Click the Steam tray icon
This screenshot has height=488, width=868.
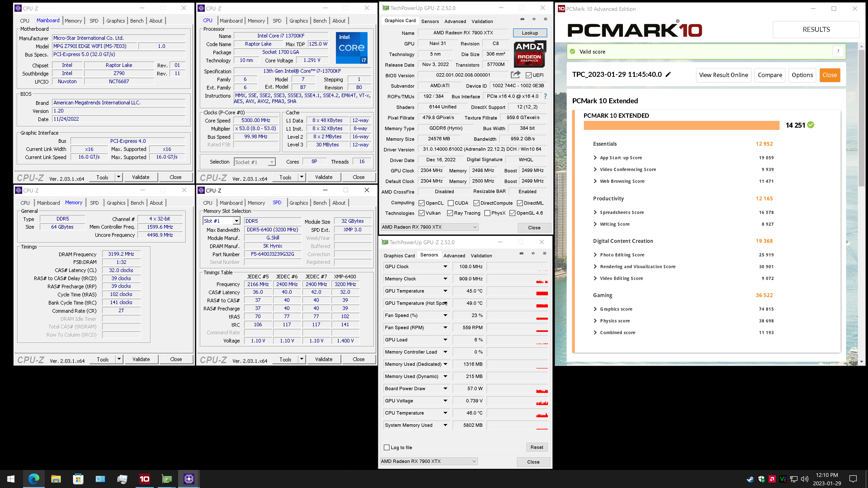pos(750,479)
